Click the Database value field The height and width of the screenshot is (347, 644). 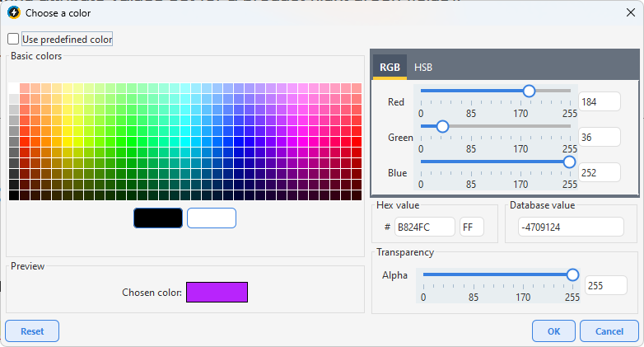[571, 227]
